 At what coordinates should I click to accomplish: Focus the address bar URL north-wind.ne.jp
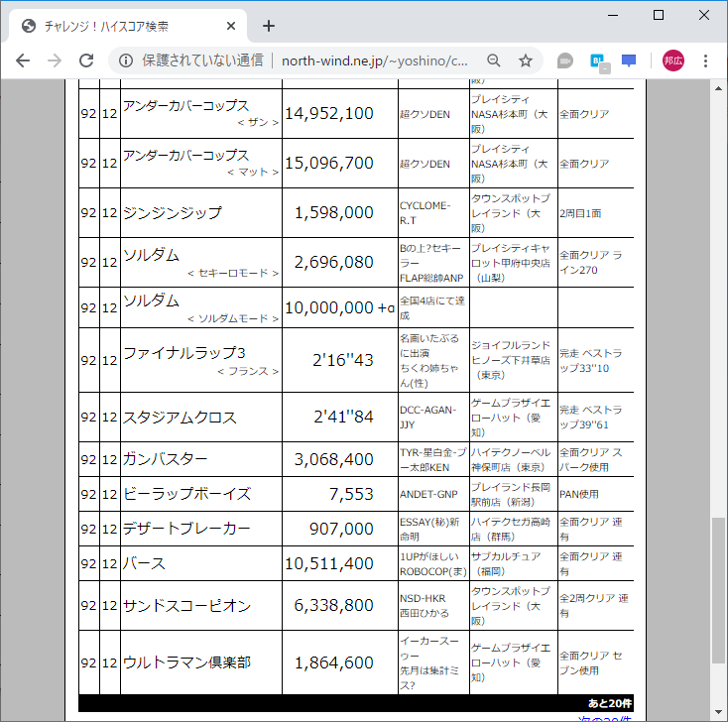(x=374, y=60)
